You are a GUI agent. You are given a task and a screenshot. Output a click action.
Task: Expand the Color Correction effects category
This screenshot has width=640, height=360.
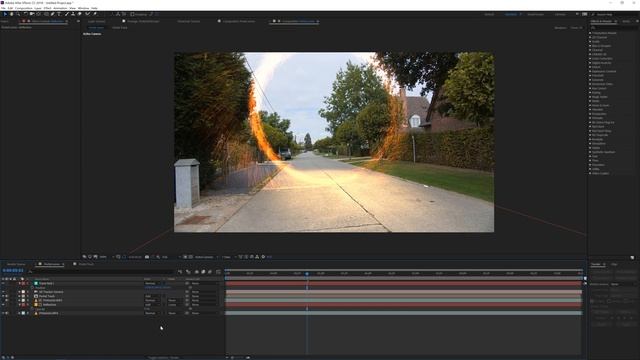[x=590, y=58]
